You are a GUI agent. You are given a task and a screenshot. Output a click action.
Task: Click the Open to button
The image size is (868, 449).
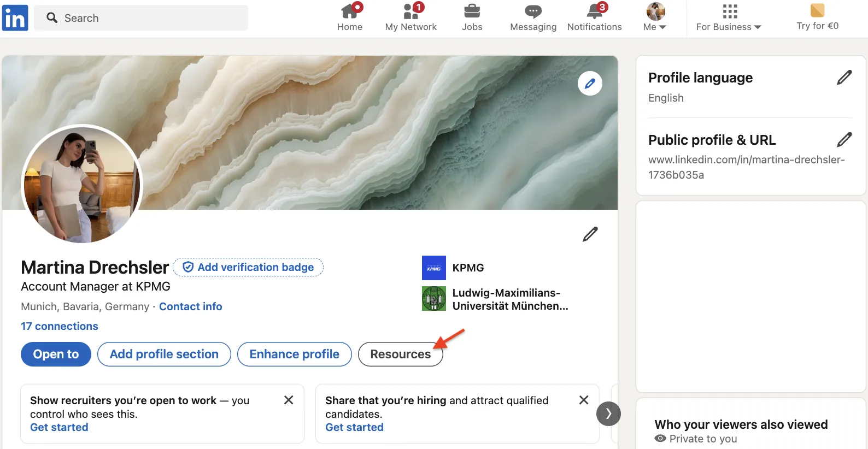pos(56,354)
